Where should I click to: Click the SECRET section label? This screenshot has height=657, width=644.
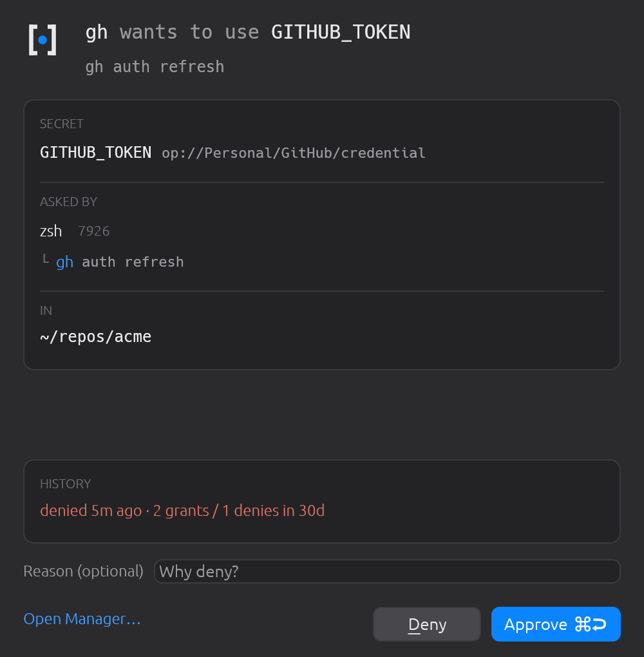(62, 124)
